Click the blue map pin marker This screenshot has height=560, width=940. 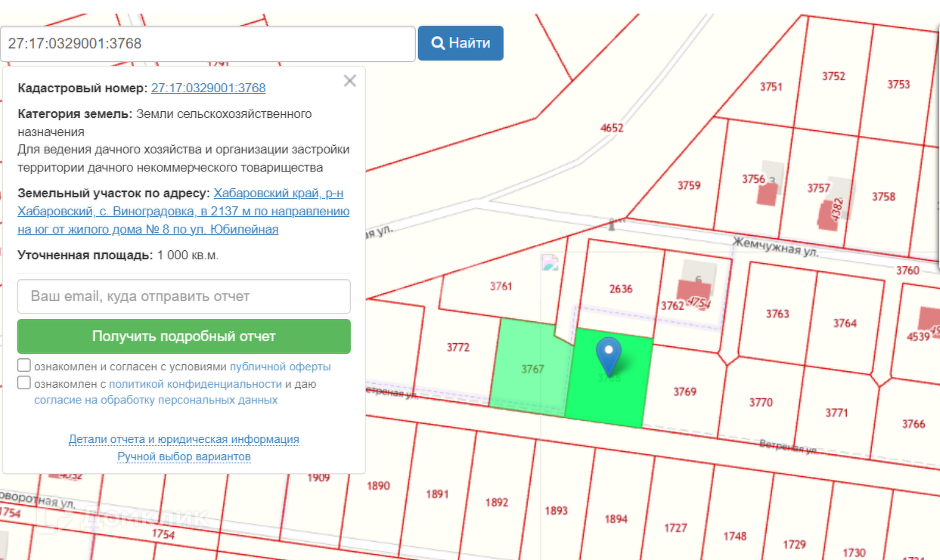tap(608, 354)
